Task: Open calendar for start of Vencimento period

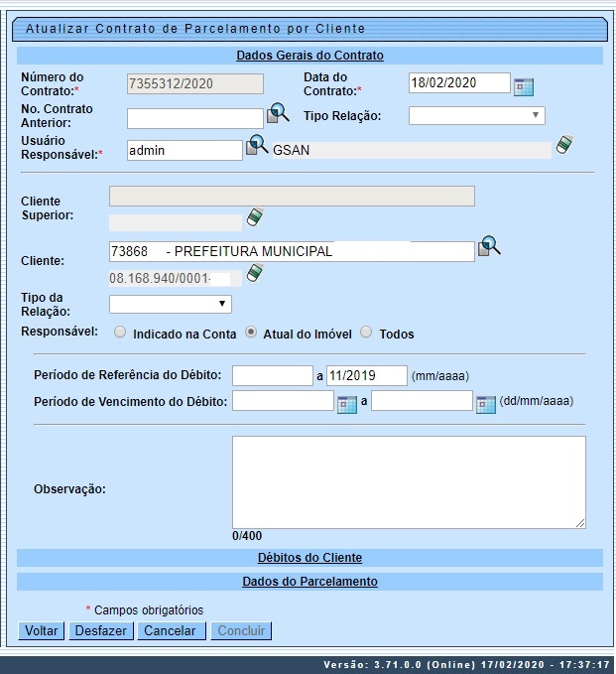Action: pyautogui.click(x=346, y=404)
